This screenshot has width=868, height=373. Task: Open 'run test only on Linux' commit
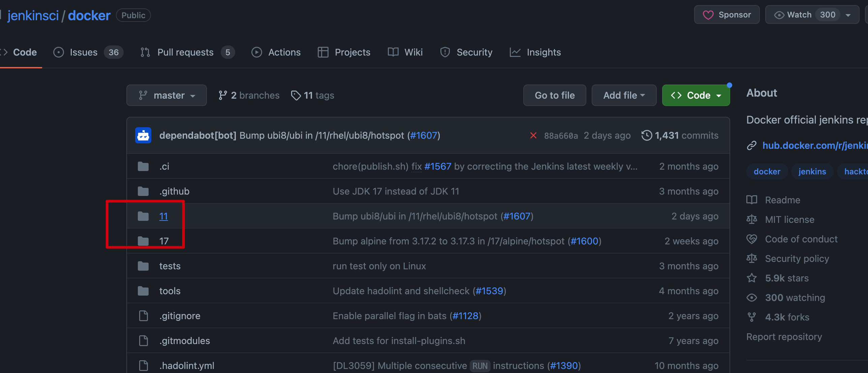(379, 266)
